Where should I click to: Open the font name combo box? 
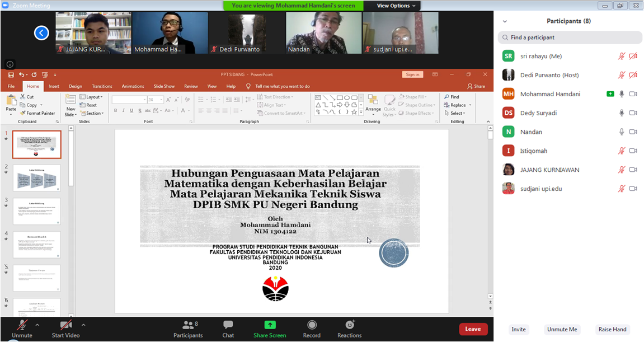(x=129, y=100)
